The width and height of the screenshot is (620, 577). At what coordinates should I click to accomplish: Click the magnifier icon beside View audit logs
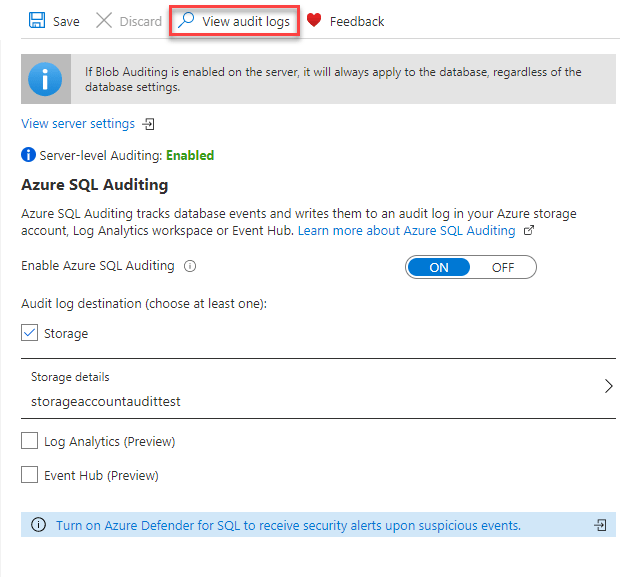[186, 21]
